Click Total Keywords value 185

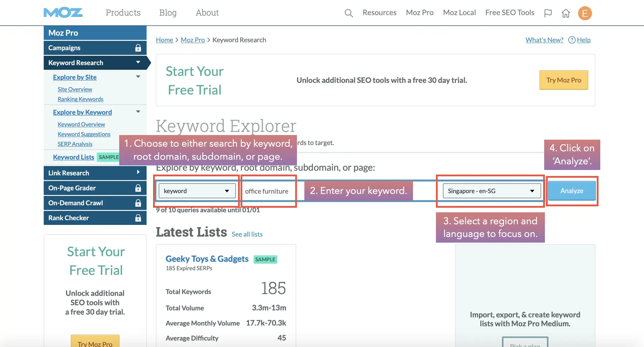tap(273, 288)
